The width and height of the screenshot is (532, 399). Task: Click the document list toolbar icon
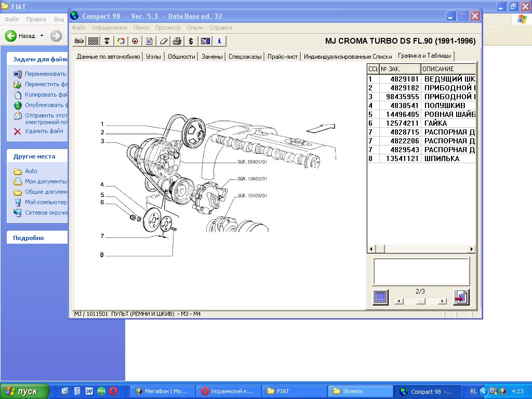coord(149,41)
